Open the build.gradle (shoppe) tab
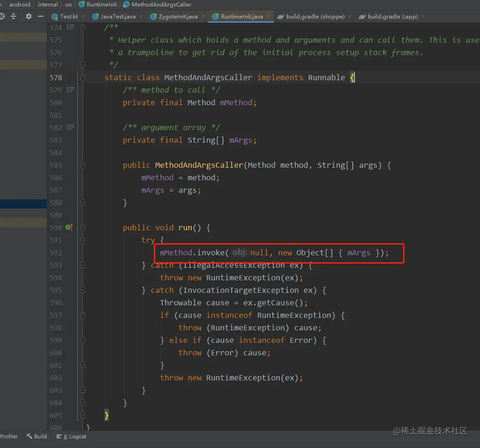Screen dimensions: 480x448 (x=311, y=17)
